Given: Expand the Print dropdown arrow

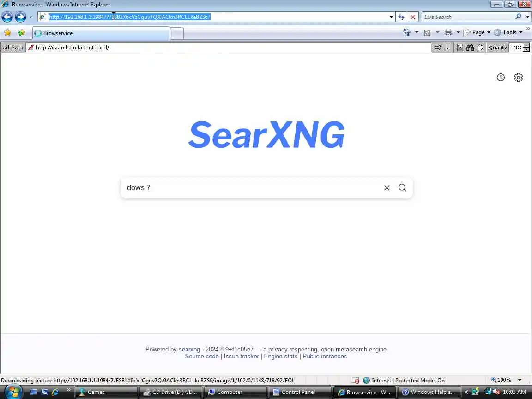Looking at the screenshot, I should 458,32.
